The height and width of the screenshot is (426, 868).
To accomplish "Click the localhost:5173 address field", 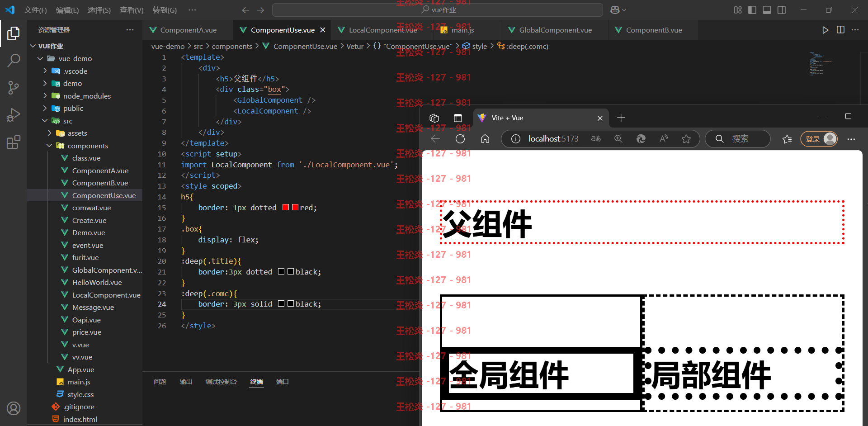I will coord(553,139).
